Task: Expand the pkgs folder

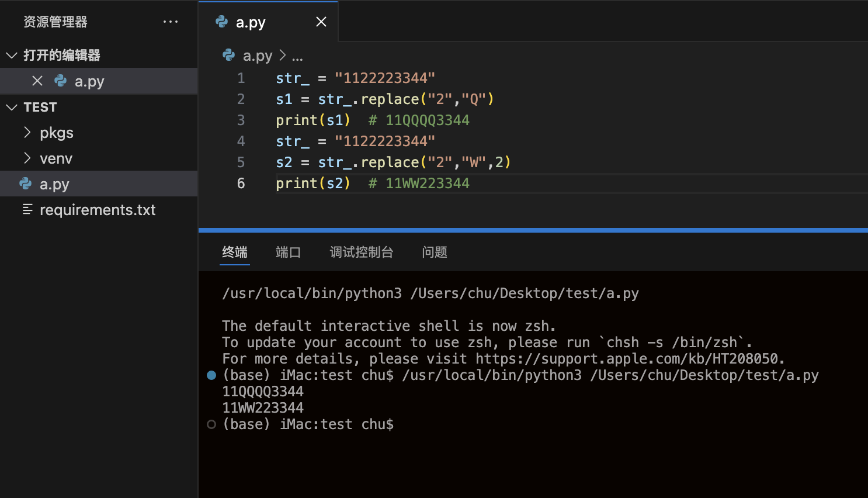Action: (27, 133)
